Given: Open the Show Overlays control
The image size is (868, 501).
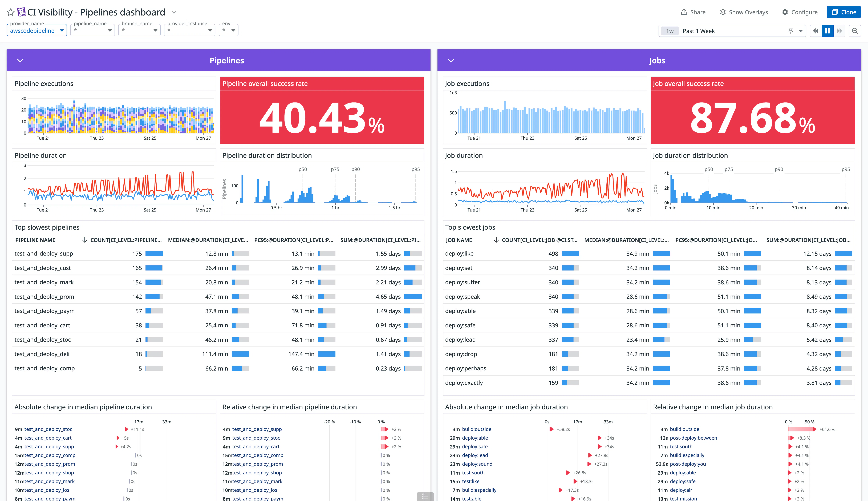Looking at the screenshot, I should (x=744, y=12).
